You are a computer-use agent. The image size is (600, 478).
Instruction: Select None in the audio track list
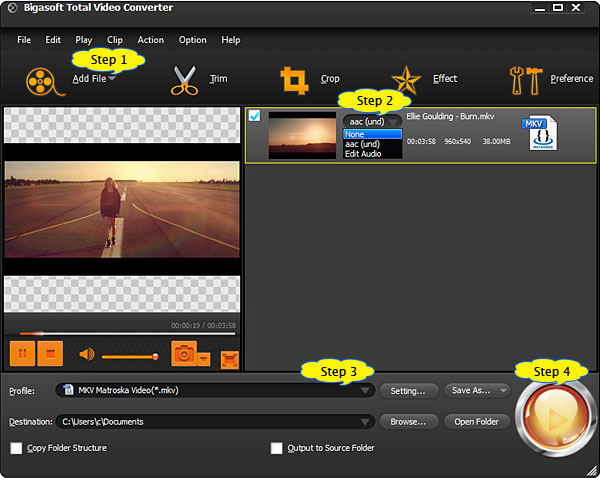click(372, 134)
